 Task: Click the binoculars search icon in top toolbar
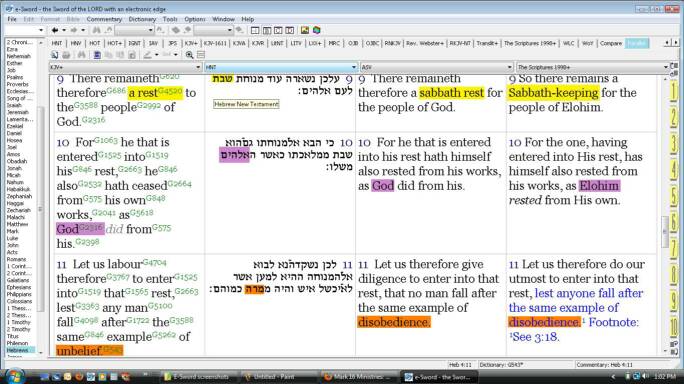(96, 30)
